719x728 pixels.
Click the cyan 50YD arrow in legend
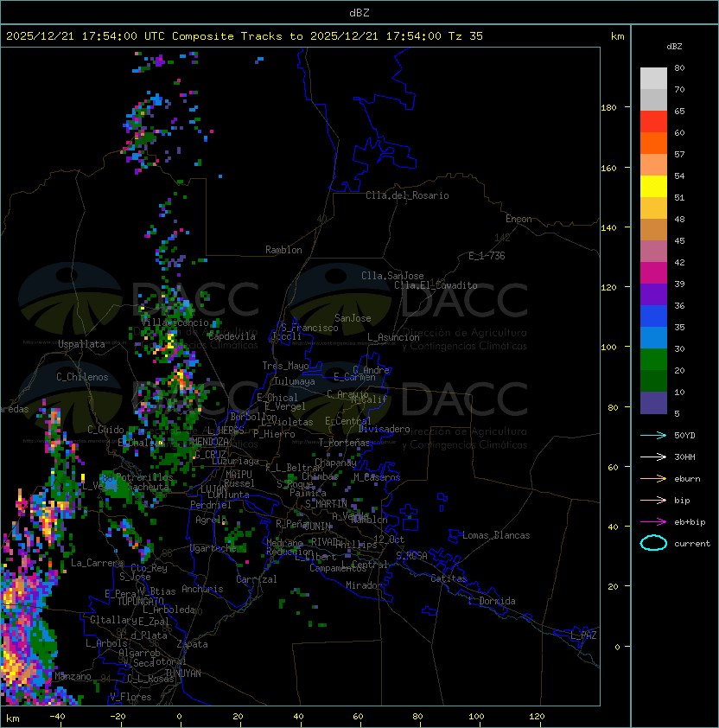[653, 435]
